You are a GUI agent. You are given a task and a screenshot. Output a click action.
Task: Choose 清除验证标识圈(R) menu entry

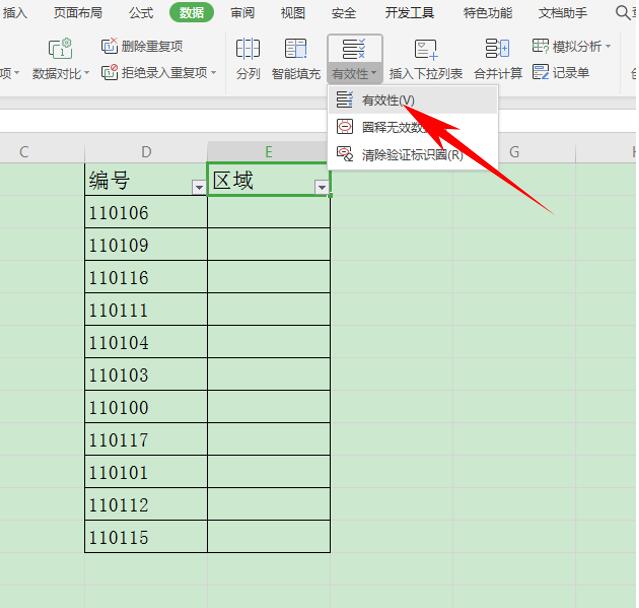tap(413, 154)
